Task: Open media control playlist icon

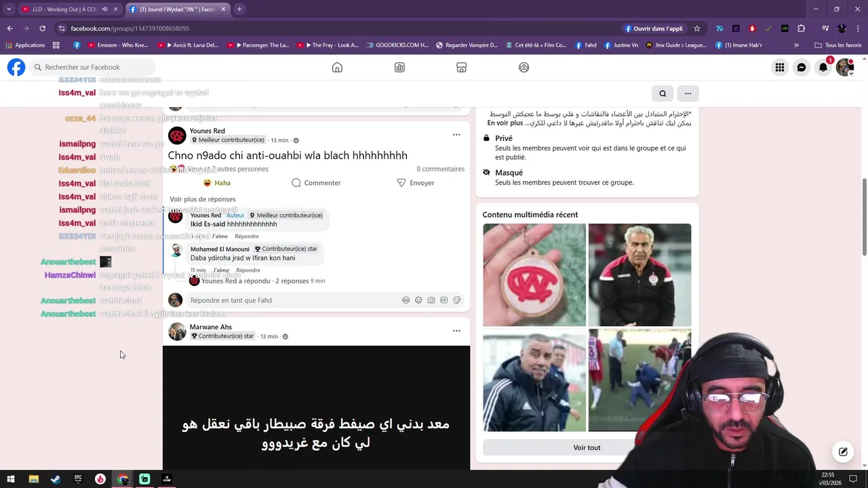Action: (x=825, y=28)
